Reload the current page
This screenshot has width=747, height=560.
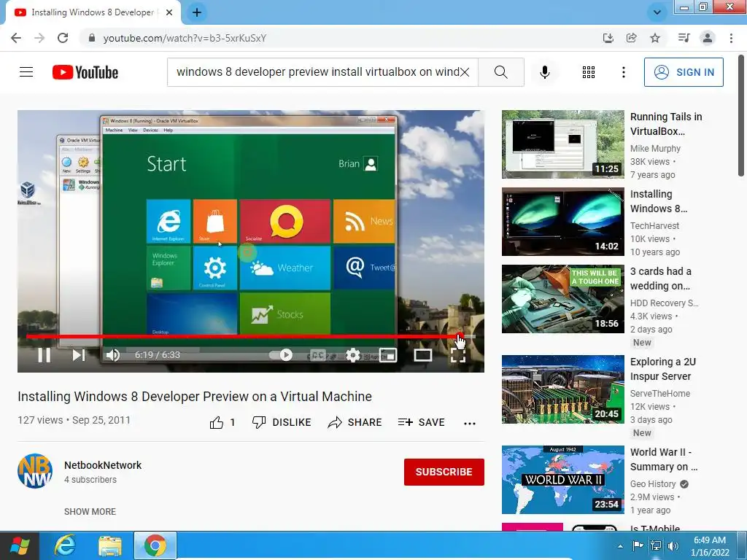[x=63, y=38]
